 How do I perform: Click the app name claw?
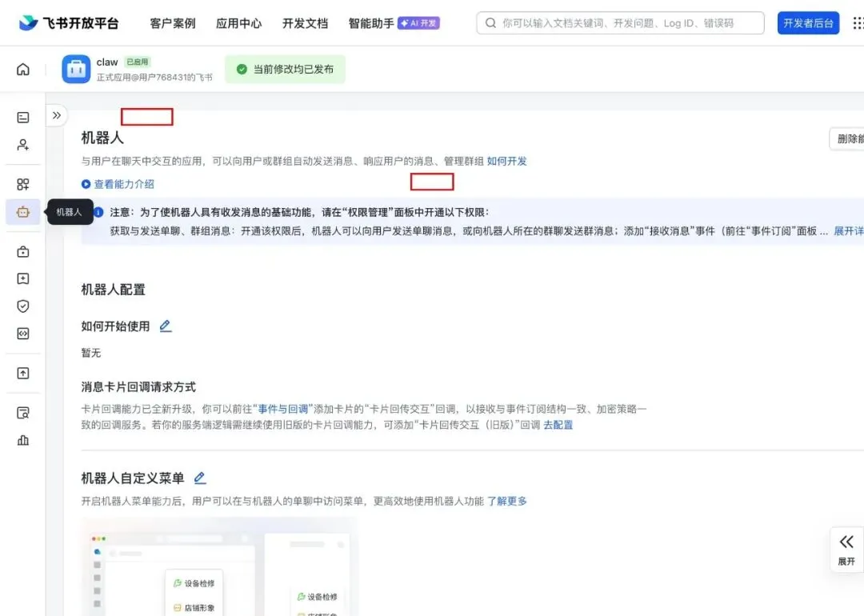tap(107, 62)
